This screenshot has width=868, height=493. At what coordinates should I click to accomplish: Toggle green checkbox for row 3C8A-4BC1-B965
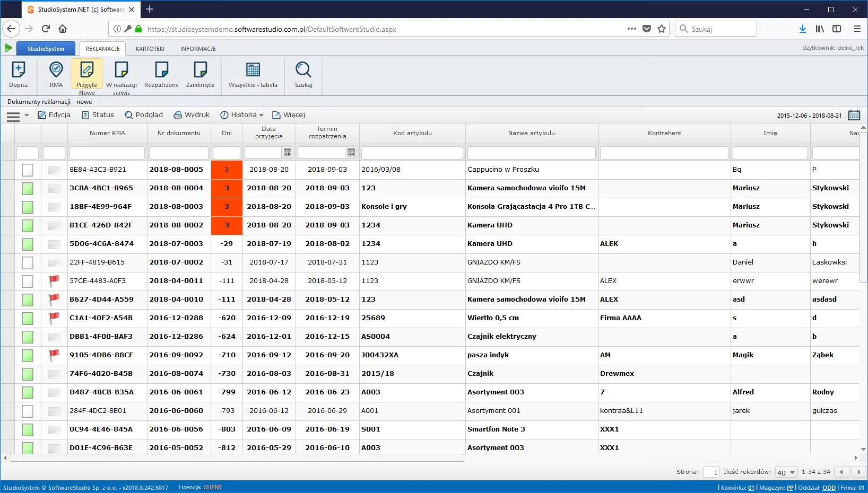tap(28, 188)
